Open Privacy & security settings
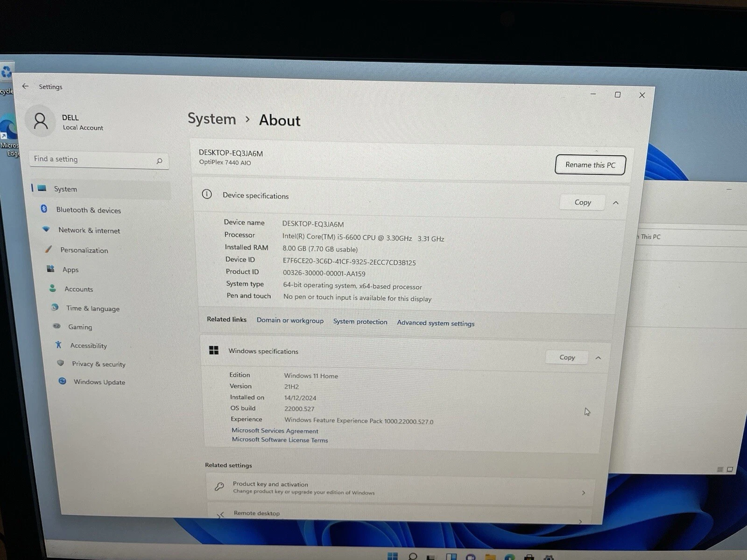The width and height of the screenshot is (747, 560). pos(99,364)
